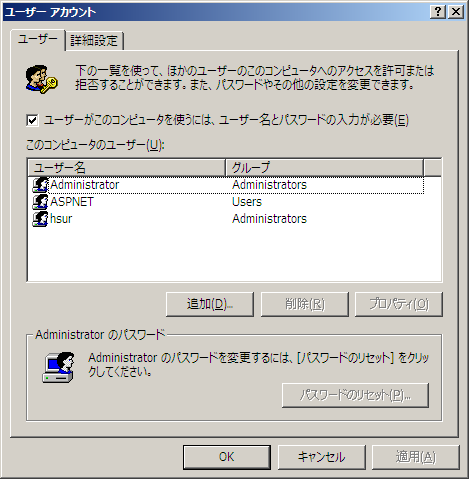
Task: Toggle the require username and password checkbox
Action: pyautogui.click(x=32, y=120)
